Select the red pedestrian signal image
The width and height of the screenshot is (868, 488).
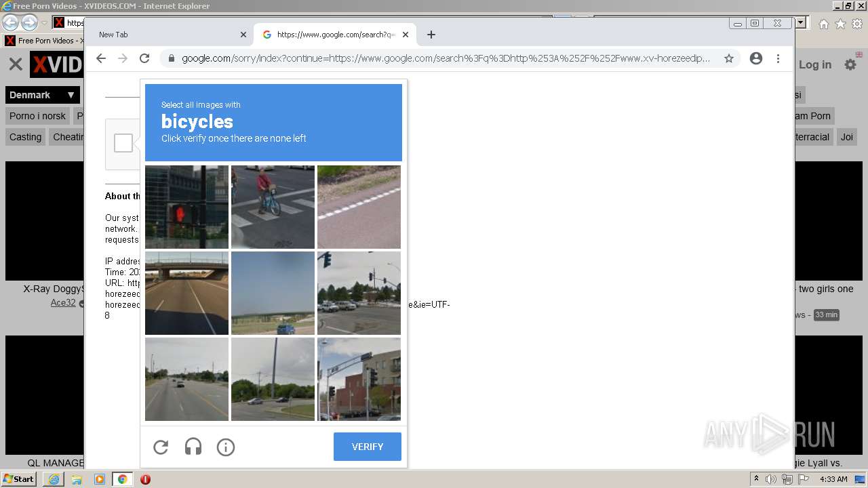pyautogui.click(x=186, y=207)
